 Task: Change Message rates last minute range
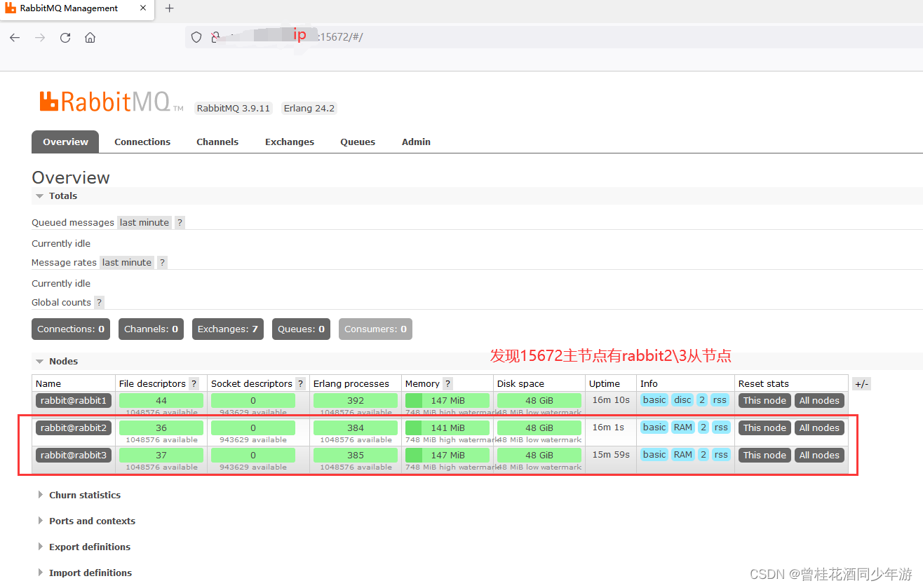127,262
